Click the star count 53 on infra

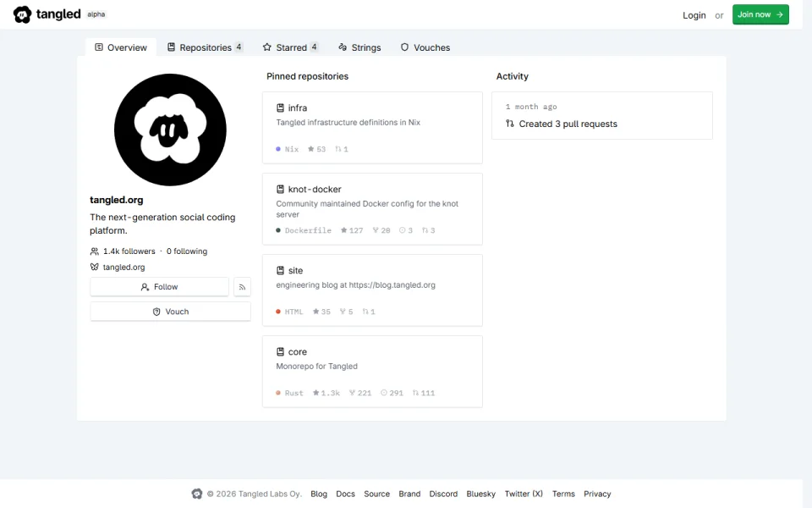[316, 149]
